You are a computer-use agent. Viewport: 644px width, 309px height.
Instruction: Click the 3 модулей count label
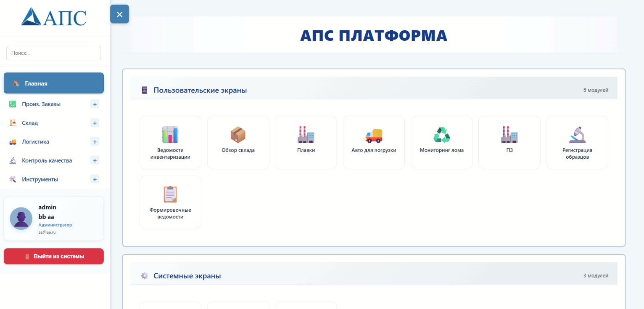pos(596,276)
